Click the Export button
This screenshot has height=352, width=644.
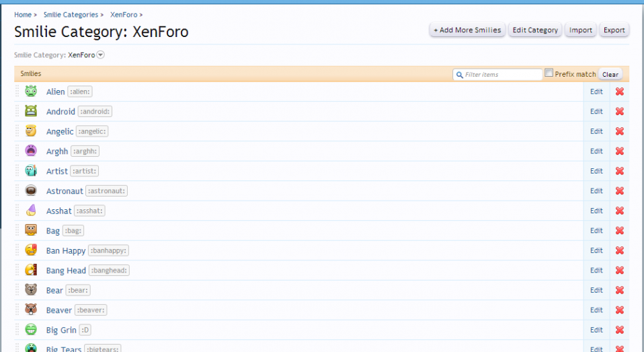(614, 30)
